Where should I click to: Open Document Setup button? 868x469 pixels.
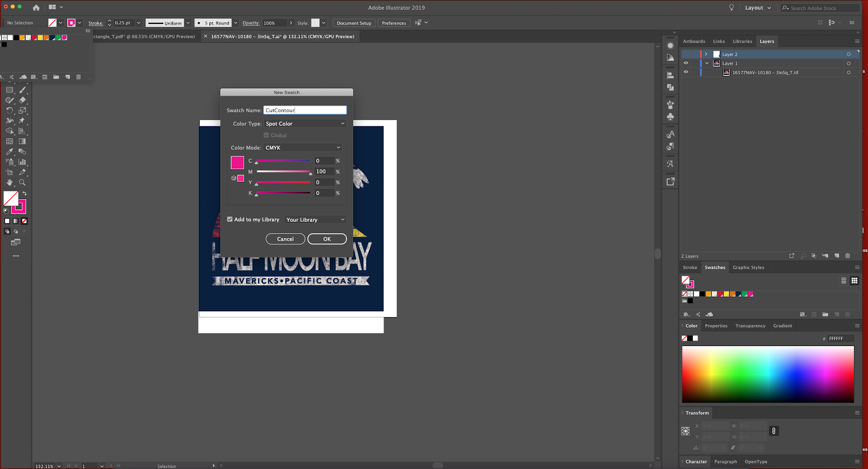pos(354,23)
